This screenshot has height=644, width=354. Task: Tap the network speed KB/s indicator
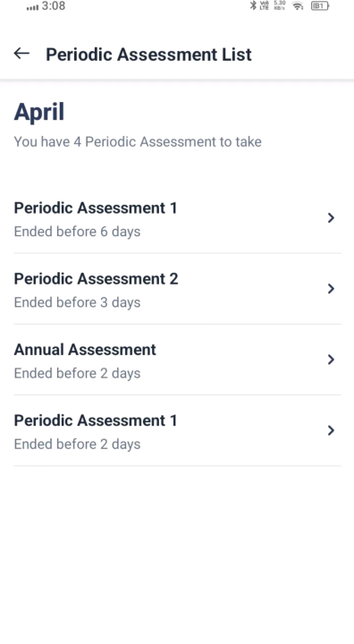[280, 5]
